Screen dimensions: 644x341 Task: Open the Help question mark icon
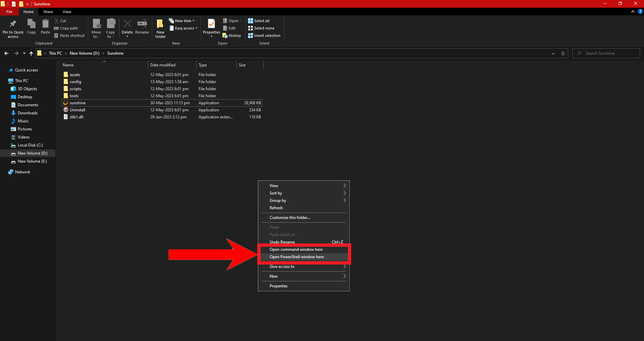click(x=640, y=11)
